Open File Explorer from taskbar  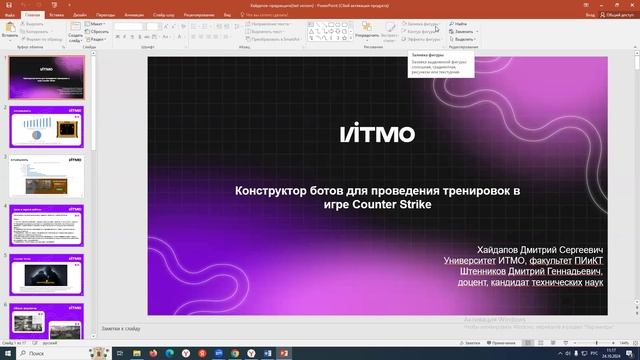tap(137, 353)
